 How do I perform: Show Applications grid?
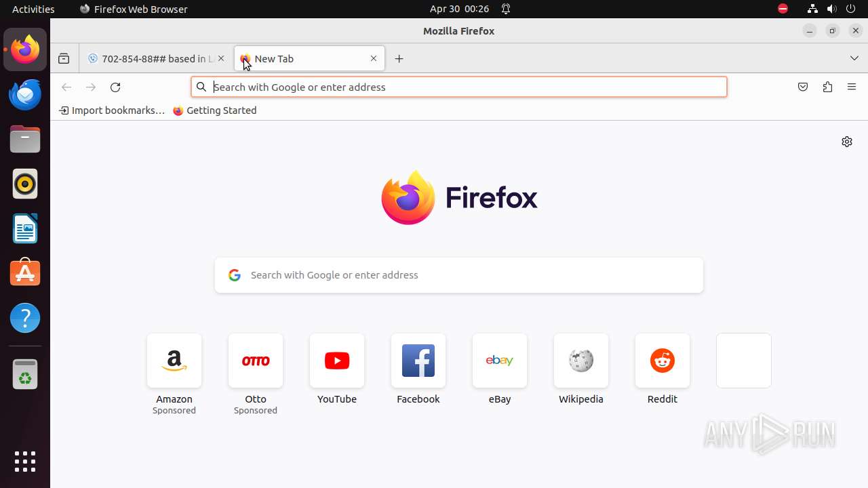tap(25, 462)
